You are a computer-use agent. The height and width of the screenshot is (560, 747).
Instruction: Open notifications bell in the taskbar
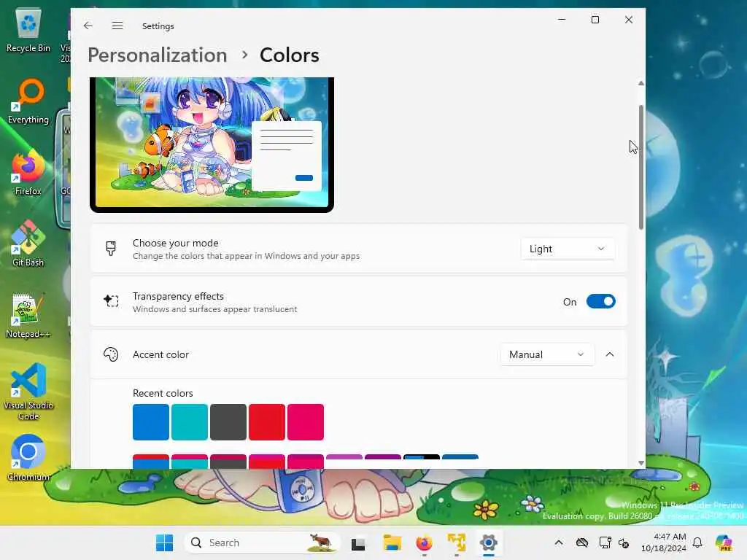coord(697,542)
